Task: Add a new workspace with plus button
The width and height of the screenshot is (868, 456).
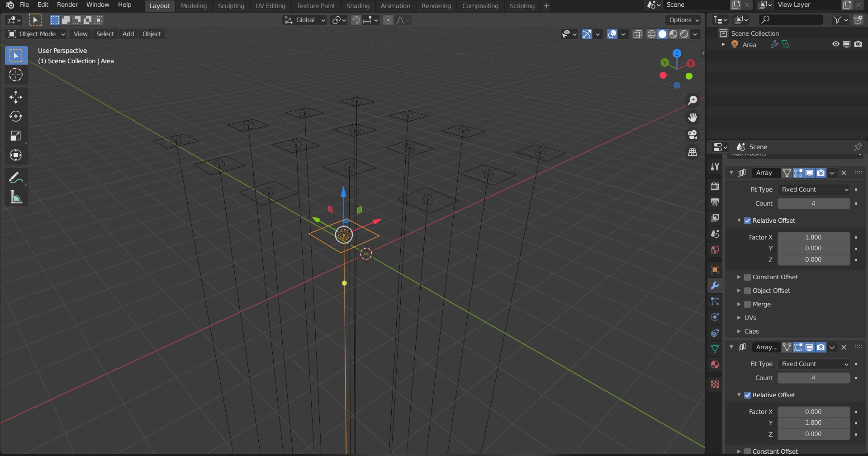Action: 546,6
